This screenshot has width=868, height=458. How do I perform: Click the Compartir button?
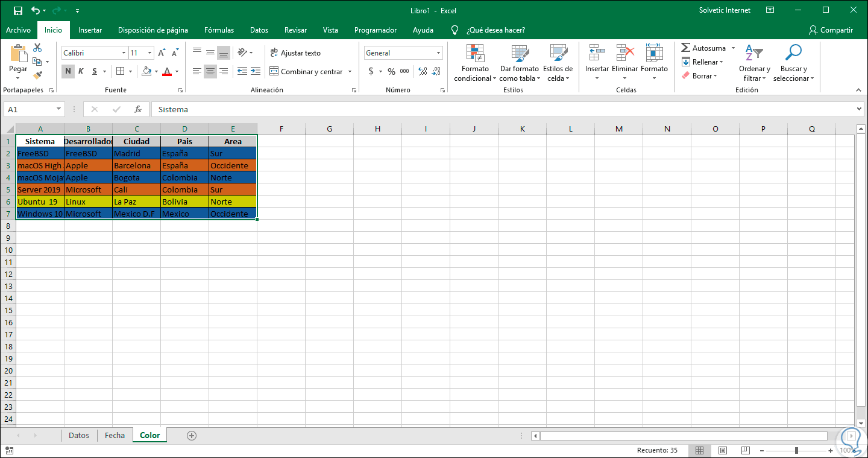point(831,30)
